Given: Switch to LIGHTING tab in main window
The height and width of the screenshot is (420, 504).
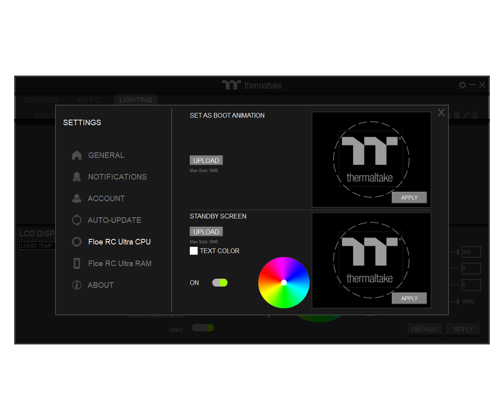Looking at the screenshot, I should pyautogui.click(x=136, y=100).
